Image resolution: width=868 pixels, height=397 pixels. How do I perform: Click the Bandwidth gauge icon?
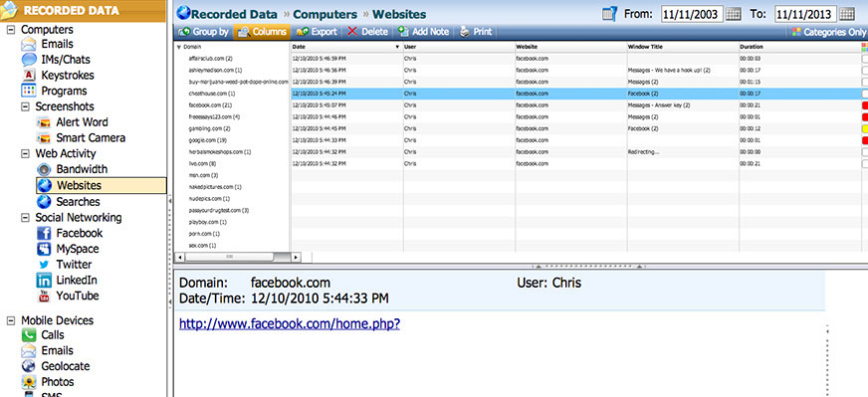pos(44,169)
